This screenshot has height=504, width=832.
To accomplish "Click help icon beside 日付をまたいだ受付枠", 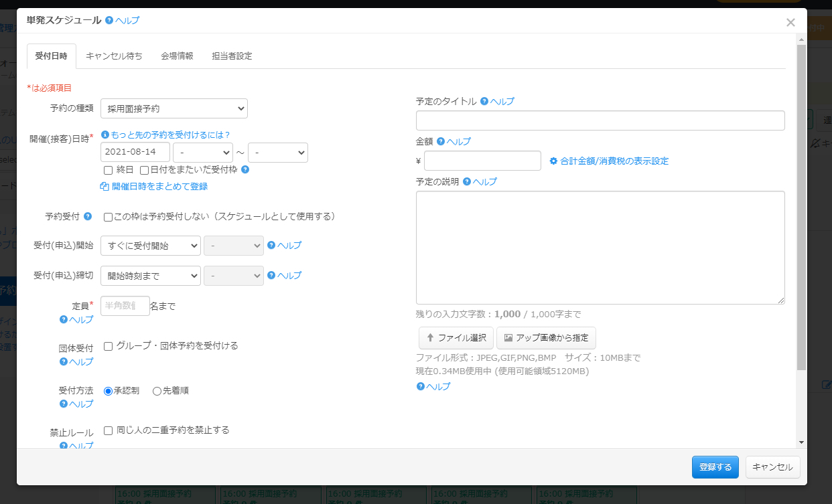I will [245, 170].
